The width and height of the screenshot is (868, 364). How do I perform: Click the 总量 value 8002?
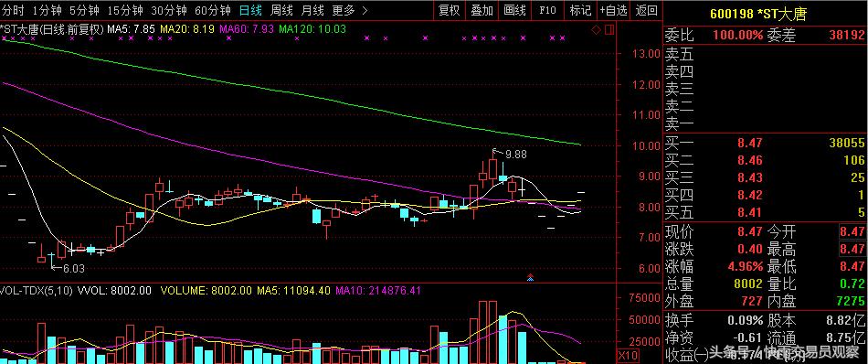pyautogui.click(x=748, y=284)
